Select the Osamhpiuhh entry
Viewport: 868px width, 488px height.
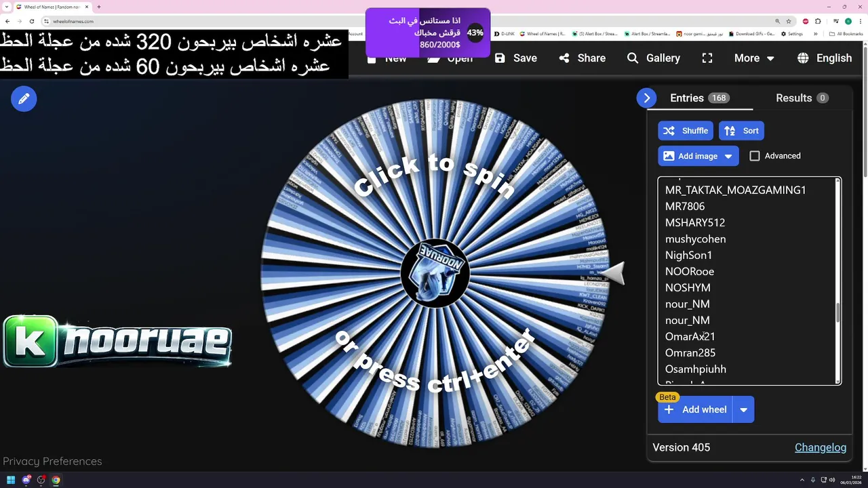coord(696,369)
